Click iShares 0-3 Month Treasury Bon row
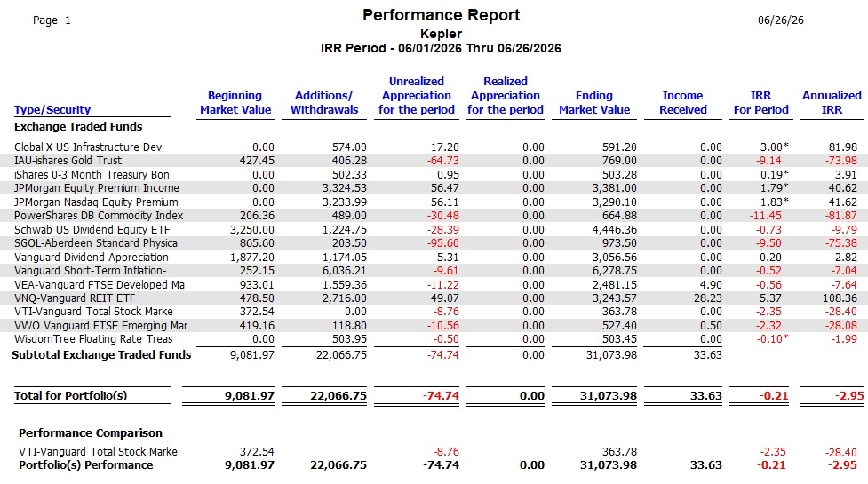This screenshot has width=868, height=484. point(434,174)
